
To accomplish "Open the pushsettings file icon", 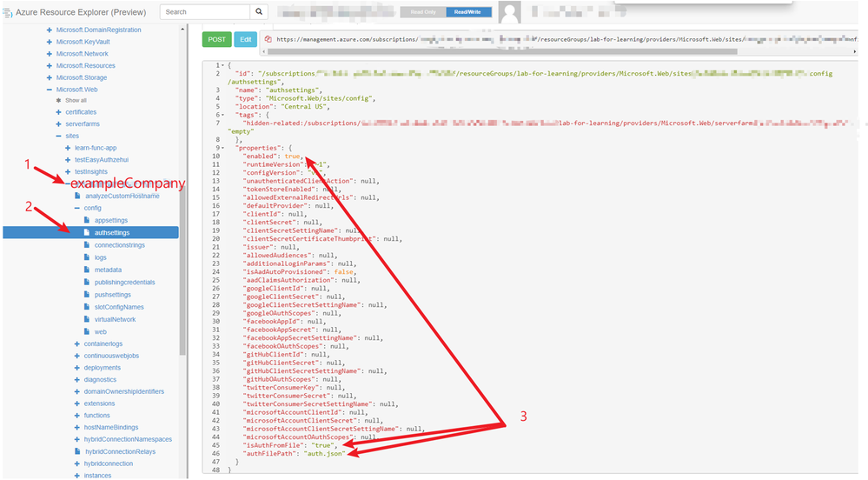I will [x=87, y=294].
